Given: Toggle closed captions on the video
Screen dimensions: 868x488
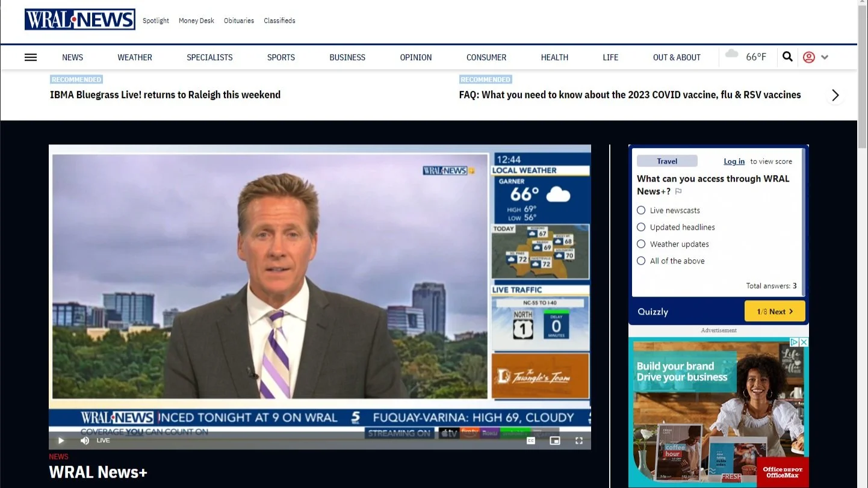Looking at the screenshot, I should [531, 440].
